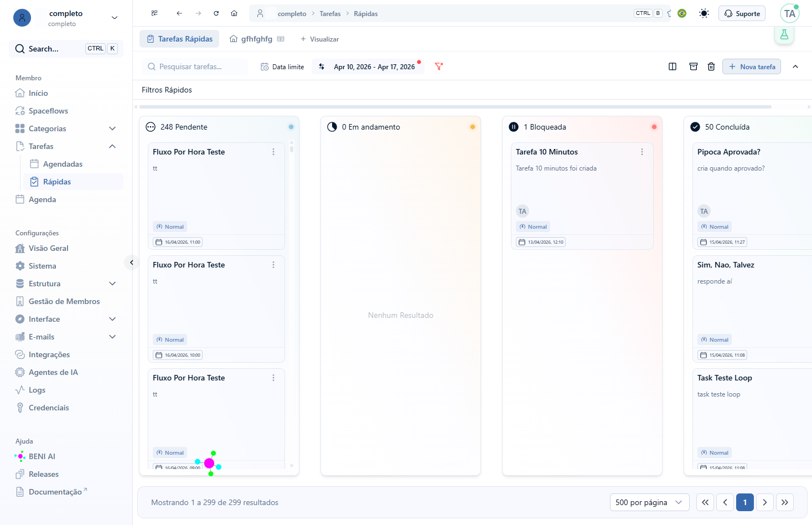
Task: Click the trash bin icon
Action: (711, 66)
